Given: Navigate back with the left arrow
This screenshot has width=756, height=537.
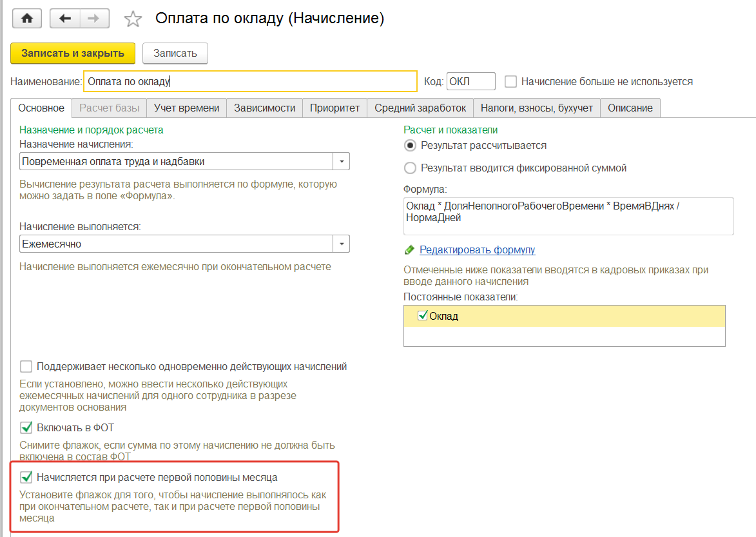Looking at the screenshot, I should coord(64,19).
